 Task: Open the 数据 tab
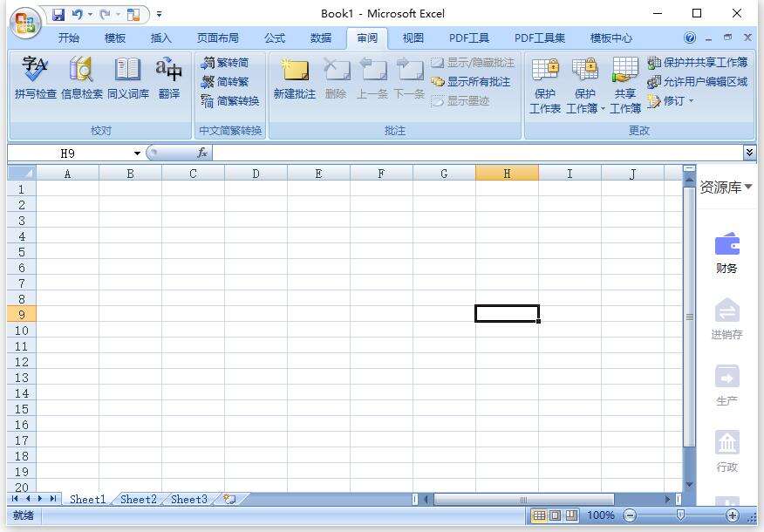coord(321,38)
